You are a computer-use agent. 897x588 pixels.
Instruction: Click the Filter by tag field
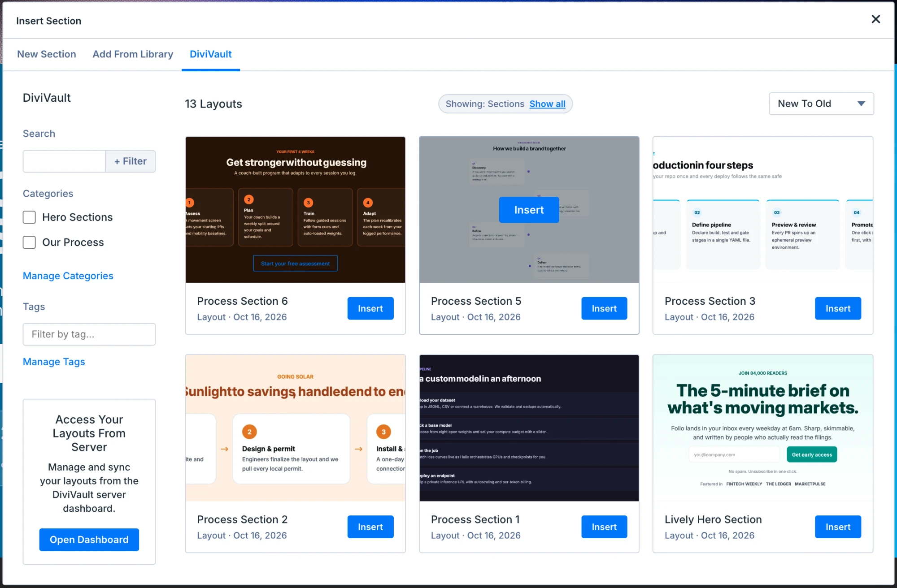(x=89, y=334)
